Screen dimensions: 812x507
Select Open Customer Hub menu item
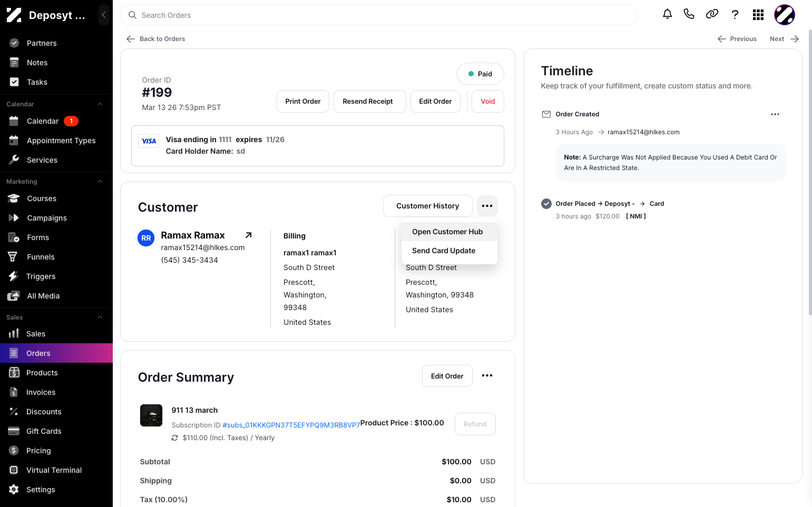(x=449, y=232)
